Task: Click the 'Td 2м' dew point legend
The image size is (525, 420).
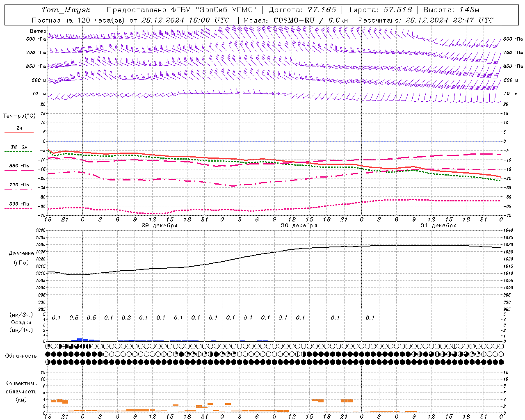Action: (19, 147)
